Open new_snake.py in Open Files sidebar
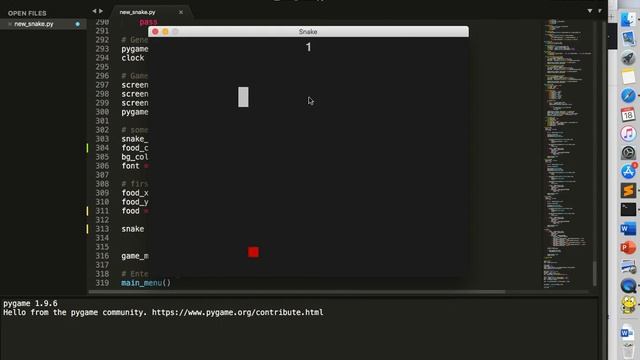Screen dimensions: 640x360 pyautogui.click(x=34, y=24)
